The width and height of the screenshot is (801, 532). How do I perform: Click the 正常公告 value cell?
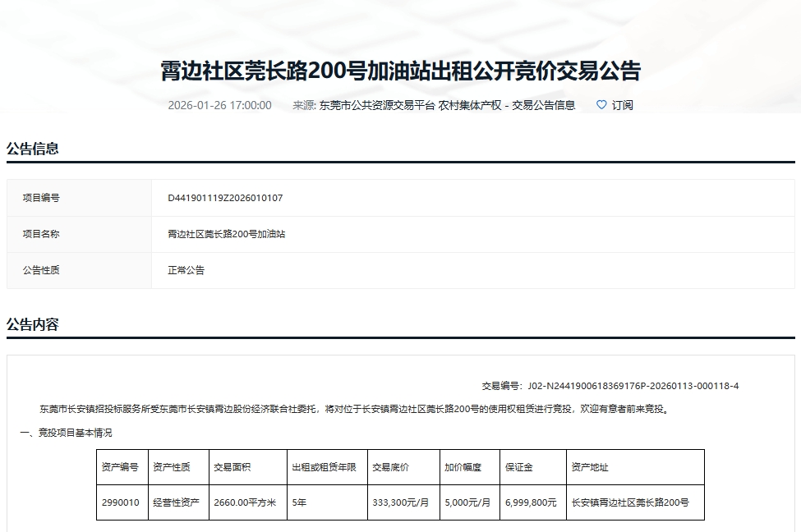(186, 270)
